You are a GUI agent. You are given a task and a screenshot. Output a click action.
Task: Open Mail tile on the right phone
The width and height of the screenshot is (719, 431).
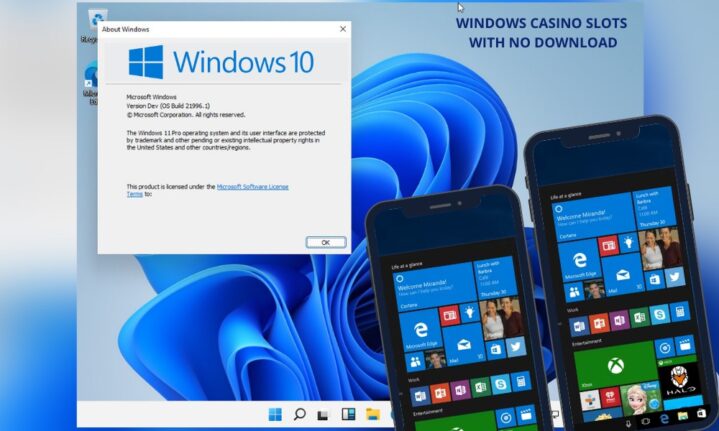tap(623, 275)
